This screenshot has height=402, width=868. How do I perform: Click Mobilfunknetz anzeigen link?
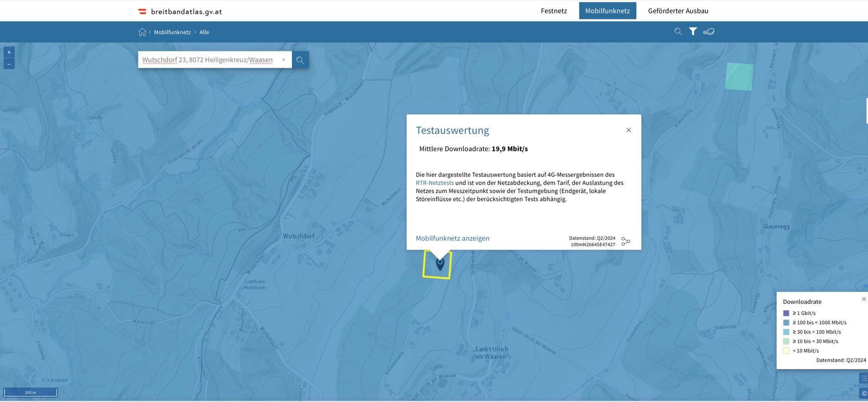(453, 238)
